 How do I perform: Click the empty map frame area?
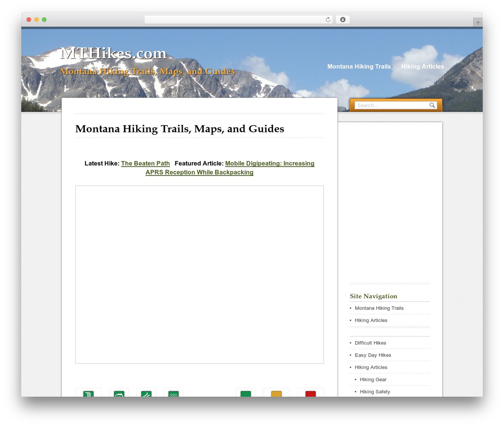click(x=200, y=275)
